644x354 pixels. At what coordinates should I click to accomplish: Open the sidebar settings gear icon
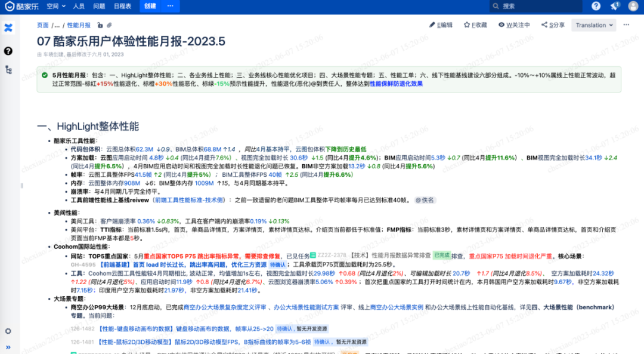[x=8, y=331]
